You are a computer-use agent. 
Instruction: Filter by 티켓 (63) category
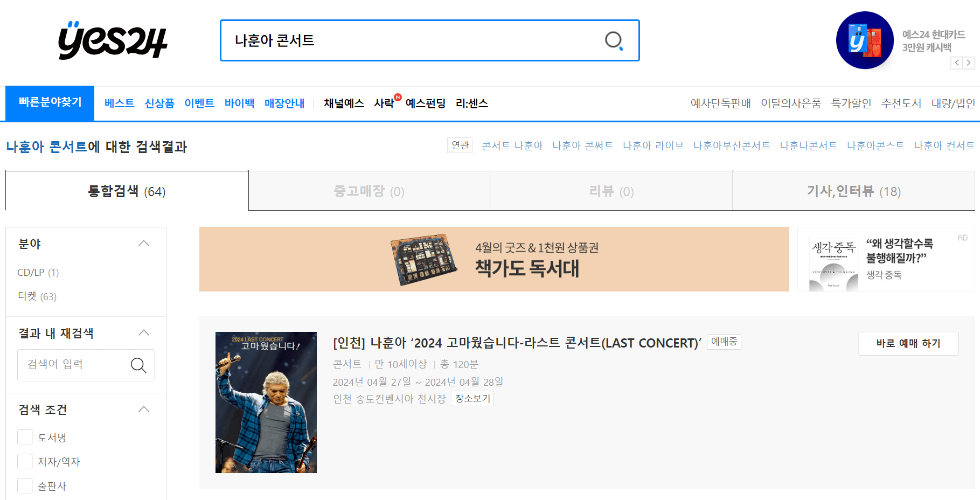click(37, 296)
